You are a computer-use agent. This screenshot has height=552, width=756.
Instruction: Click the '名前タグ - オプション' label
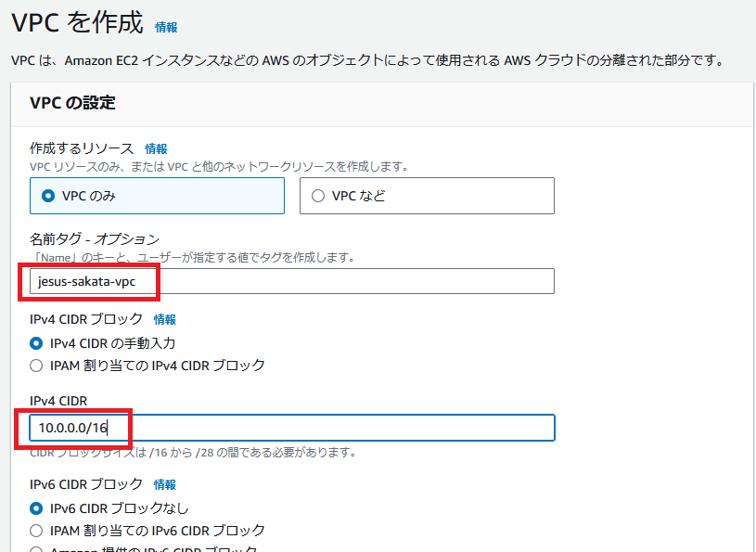(95, 239)
